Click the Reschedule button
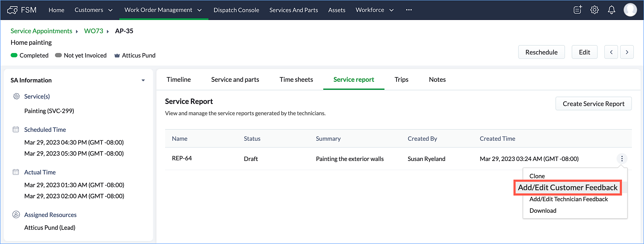 coord(541,52)
